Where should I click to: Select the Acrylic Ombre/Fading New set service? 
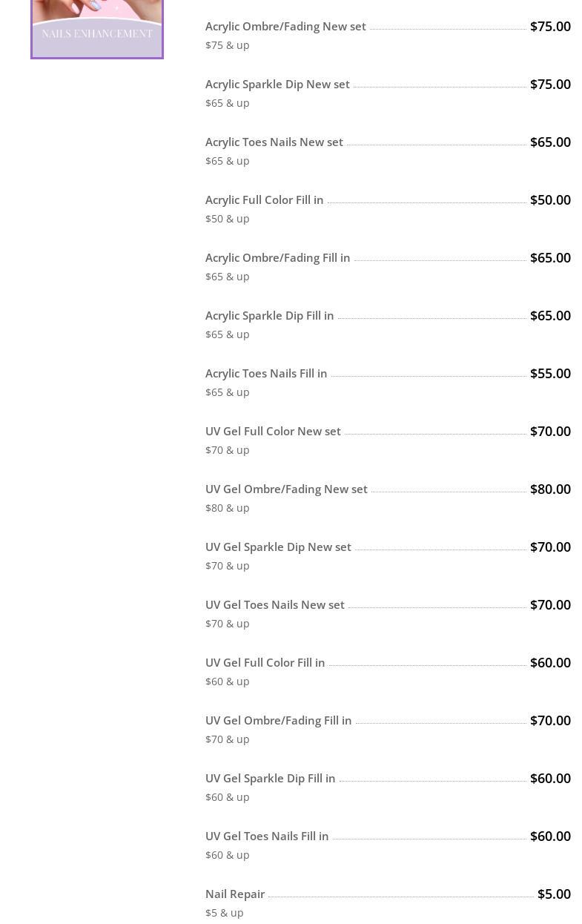(x=285, y=27)
